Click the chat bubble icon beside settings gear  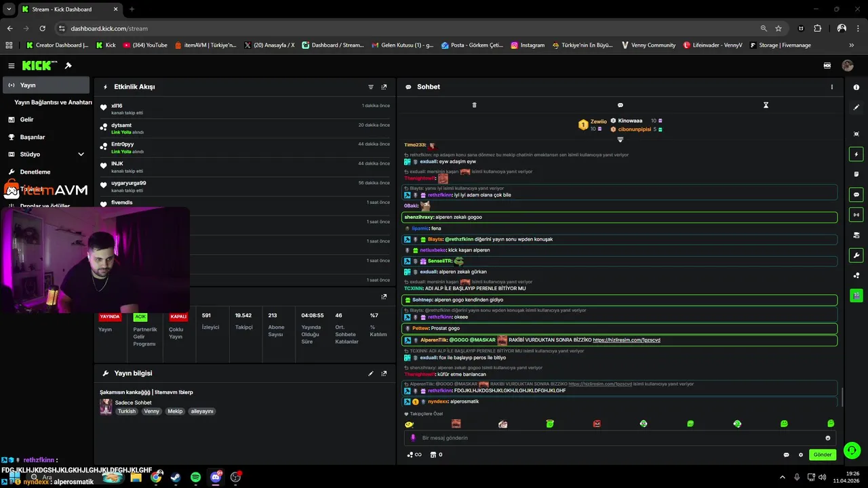point(787,455)
